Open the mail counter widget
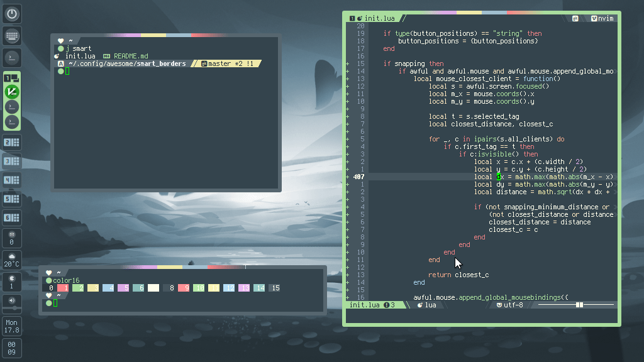The image size is (644, 362). click(12, 238)
